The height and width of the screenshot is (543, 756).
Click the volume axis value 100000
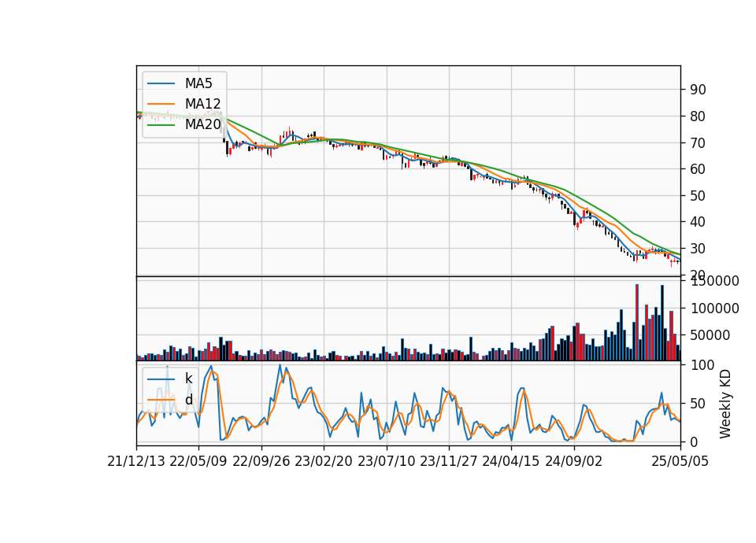click(x=714, y=308)
